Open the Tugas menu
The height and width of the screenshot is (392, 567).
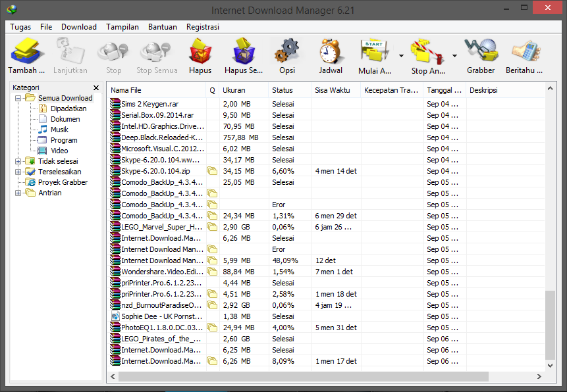[20, 27]
